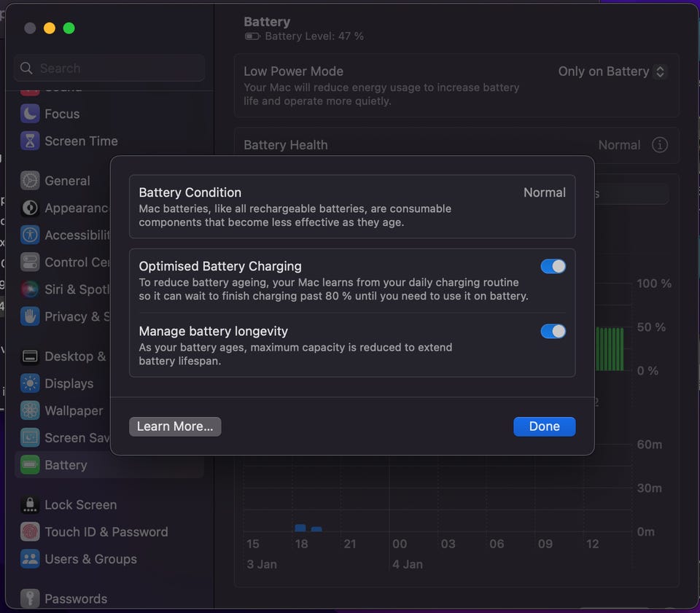Select Battery in the sidebar

[66, 465]
